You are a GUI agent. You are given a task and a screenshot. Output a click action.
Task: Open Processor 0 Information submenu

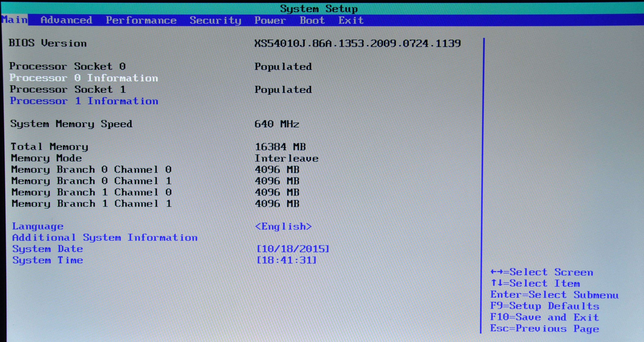tap(84, 78)
